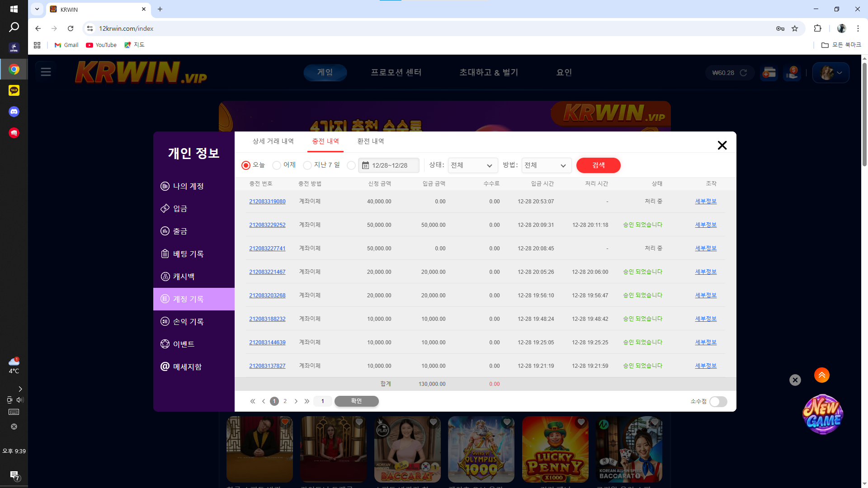The height and width of the screenshot is (488, 868).
Task: Click the page number input field
Action: tap(322, 401)
